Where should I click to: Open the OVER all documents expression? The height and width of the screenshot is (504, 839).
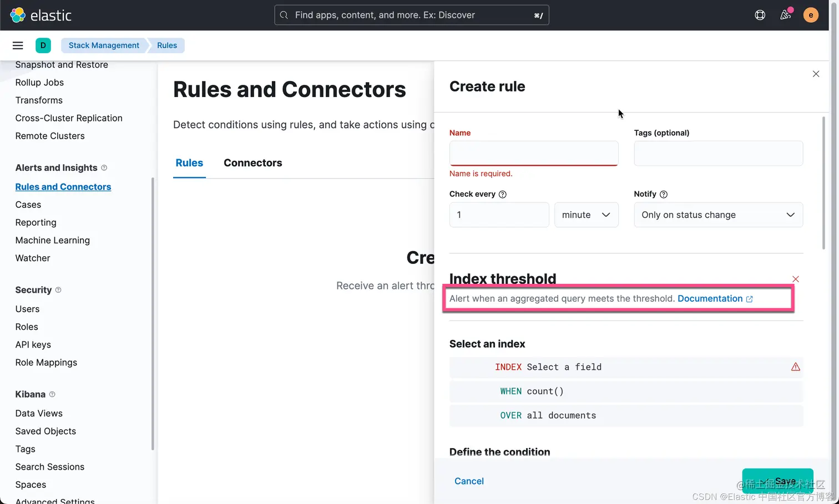coord(626,415)
